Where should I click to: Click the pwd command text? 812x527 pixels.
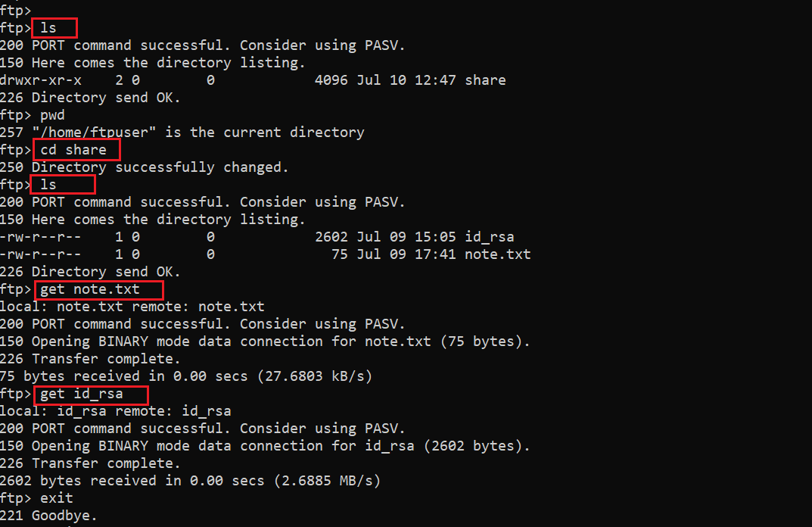pos(52,115)
